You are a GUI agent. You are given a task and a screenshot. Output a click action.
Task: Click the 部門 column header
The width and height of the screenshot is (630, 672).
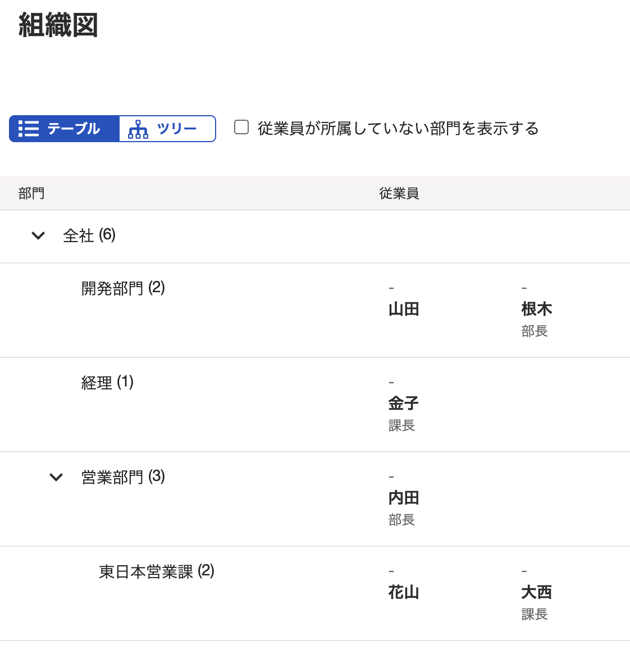31,193
